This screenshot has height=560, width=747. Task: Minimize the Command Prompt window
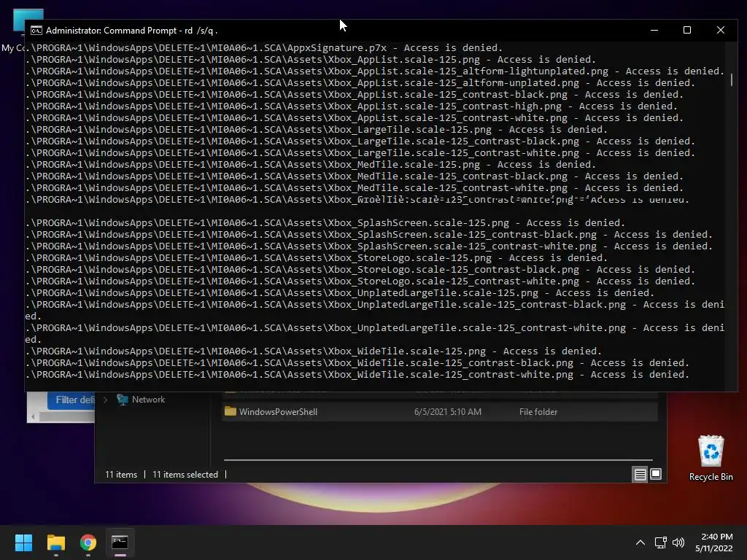(x=654, y=30)
